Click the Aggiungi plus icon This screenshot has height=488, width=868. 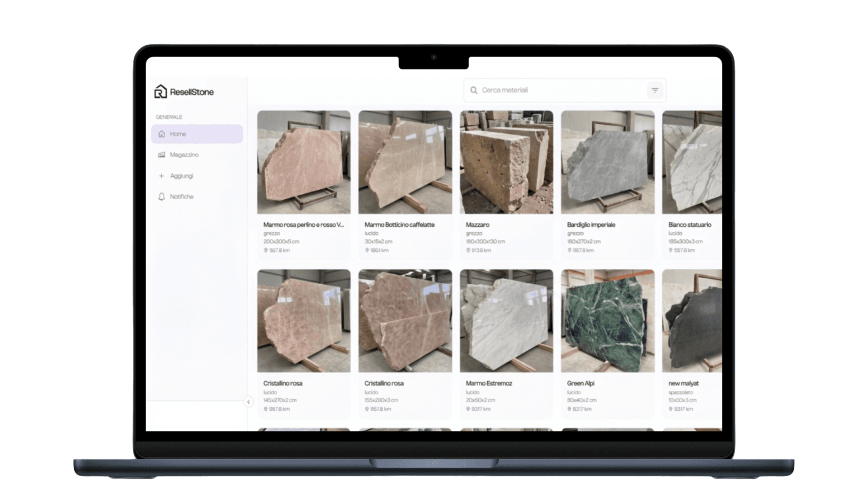[x=161, y=176]
